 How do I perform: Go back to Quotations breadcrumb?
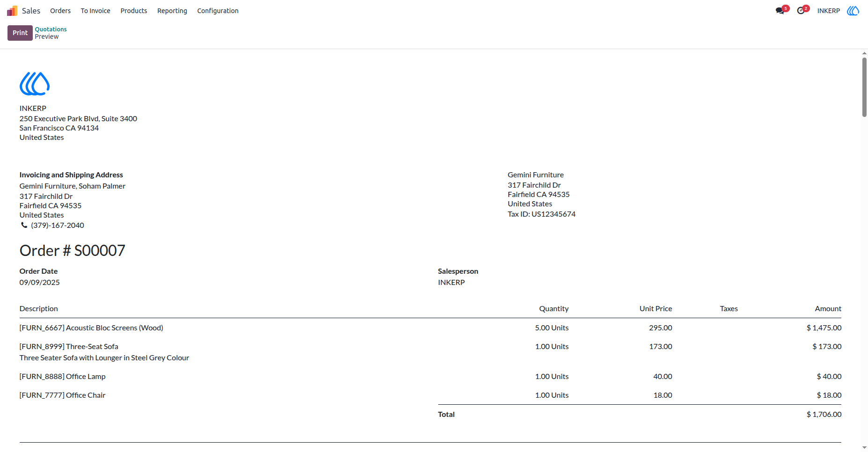(x=51, y=29)
